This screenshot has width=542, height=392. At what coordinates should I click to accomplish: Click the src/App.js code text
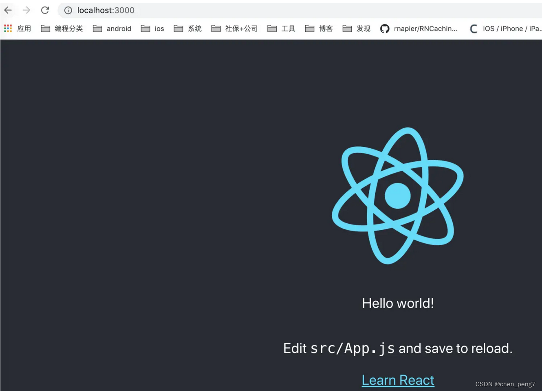(353, 348)
